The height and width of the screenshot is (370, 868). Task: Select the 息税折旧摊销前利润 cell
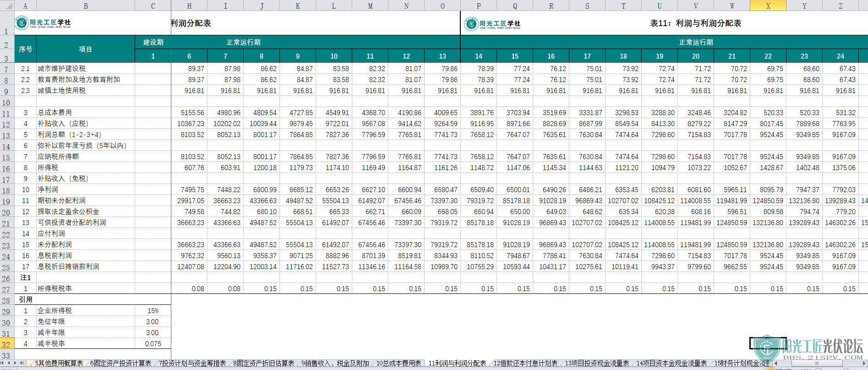click(x=86, y=267)
